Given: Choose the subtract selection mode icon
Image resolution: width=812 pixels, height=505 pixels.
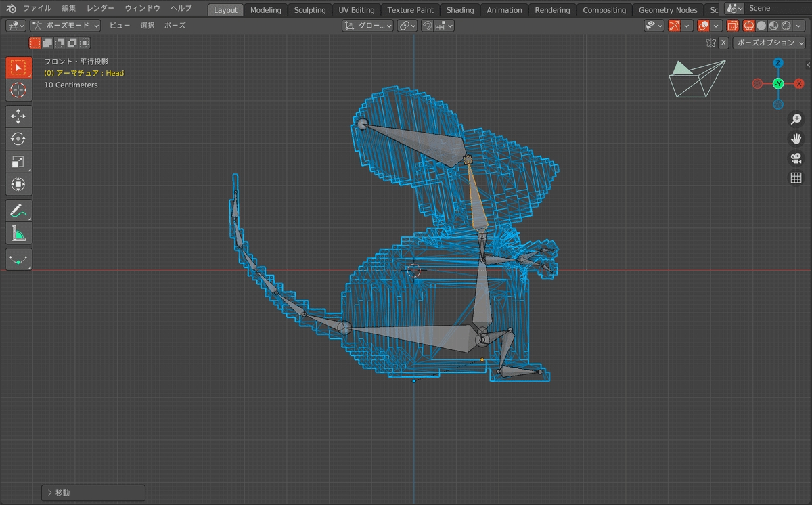Looking at the screenshot, I should [60, 43].
